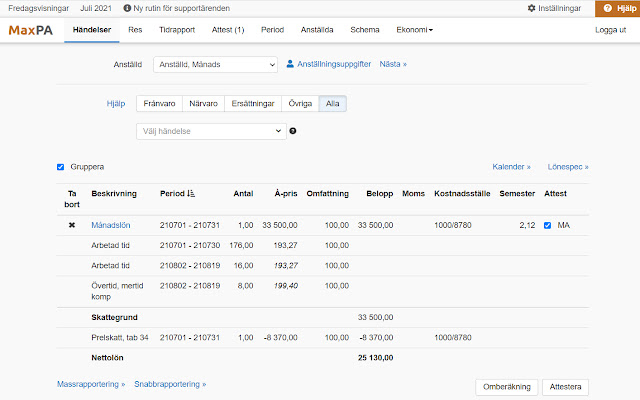The width and height of the screenshot is (640, 400).
Task: Click the person icon beside Anställningsuppgifter
Action: tap(290, 64)
